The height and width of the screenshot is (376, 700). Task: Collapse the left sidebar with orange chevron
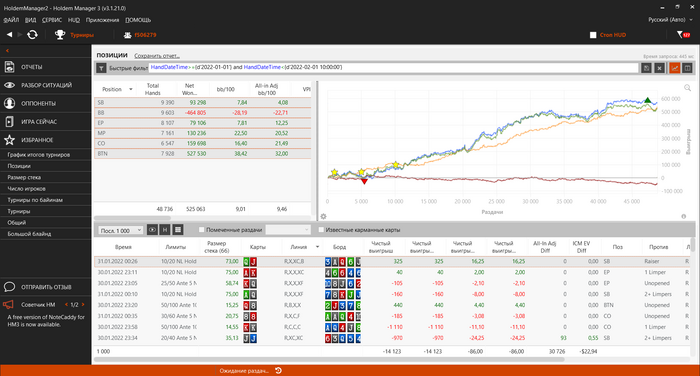tap(7, 50)
